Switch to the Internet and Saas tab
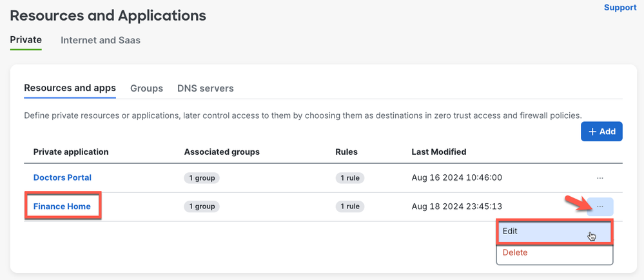The width and height of the screenshot is (644, 280). pyautogui.click(x=101, y=40)
